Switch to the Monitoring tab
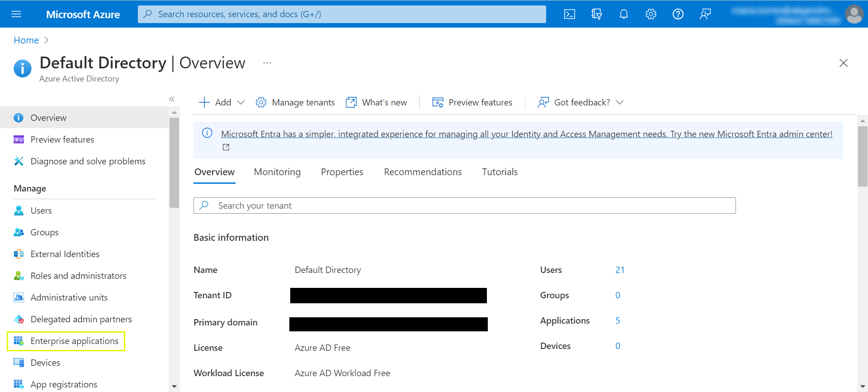The height and width of the screenshot is (392, 868). pyautogui.click(x=277, y=172)
